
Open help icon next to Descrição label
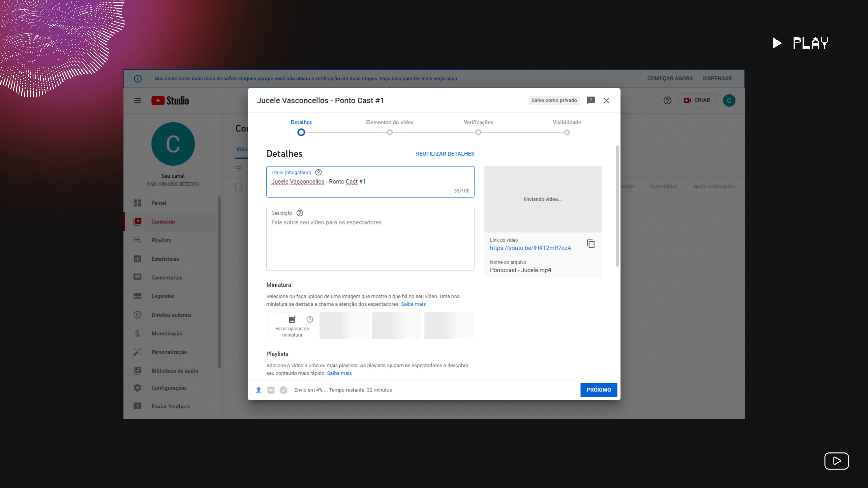pyautogui.click(x=299, y=213)
